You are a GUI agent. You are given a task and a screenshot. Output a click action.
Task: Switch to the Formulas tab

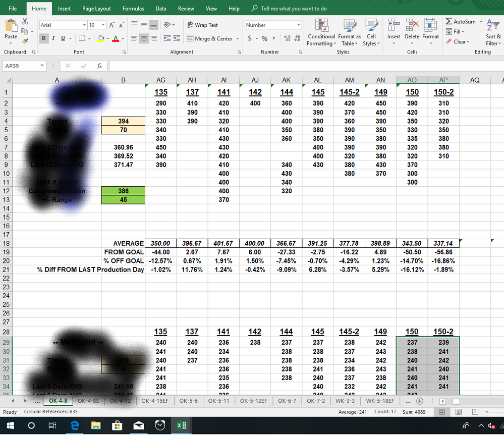(x=133, y=9)
